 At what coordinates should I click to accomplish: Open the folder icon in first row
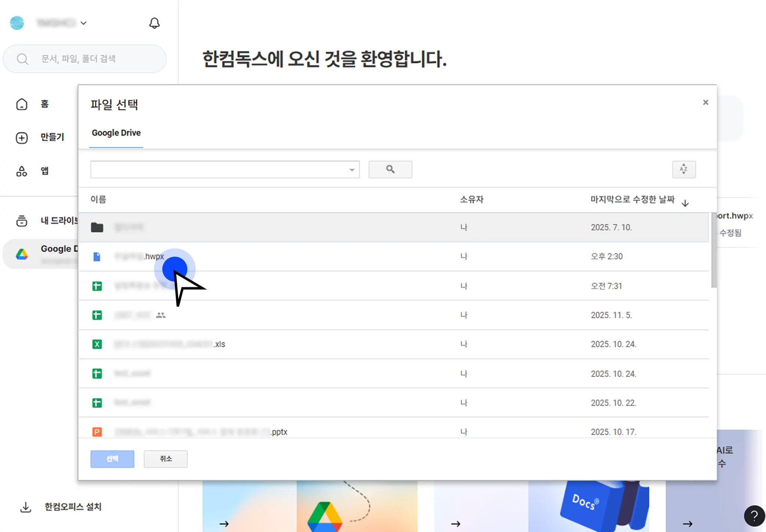97,227
